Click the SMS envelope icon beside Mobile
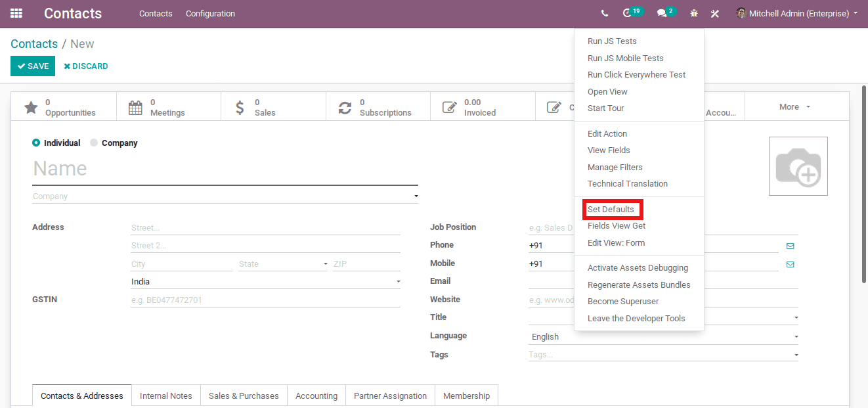The width and height of the screenshot is (868, 408). coord(790,264)
